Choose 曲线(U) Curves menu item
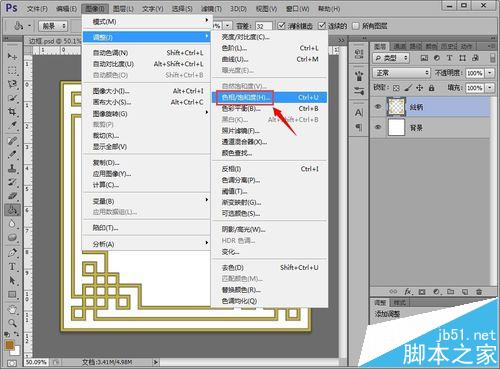 pos(269,59)
